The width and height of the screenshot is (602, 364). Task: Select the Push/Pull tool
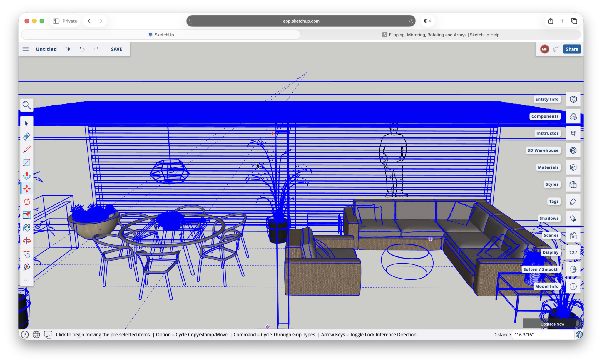click(x=27, y=175)
